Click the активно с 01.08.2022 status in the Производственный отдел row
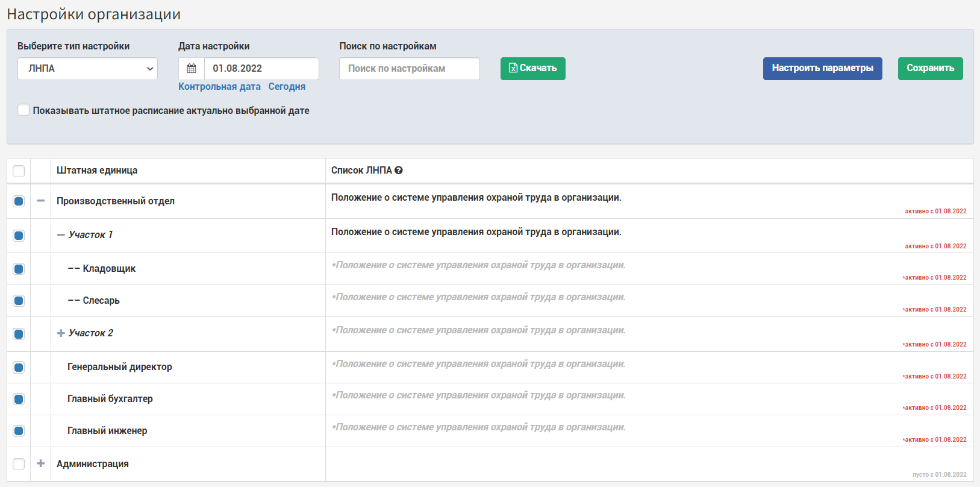The width and height of the screenshot is (980, 487). [x=935, y=212]
